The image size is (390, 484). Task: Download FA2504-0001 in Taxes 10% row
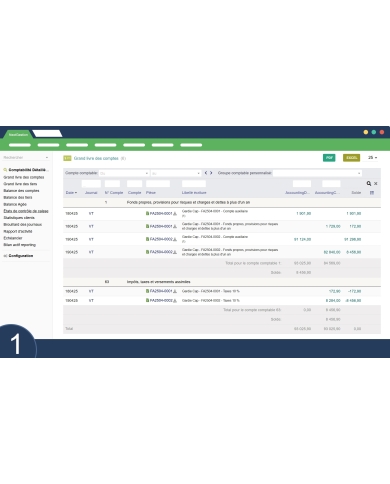pos(175,291)
